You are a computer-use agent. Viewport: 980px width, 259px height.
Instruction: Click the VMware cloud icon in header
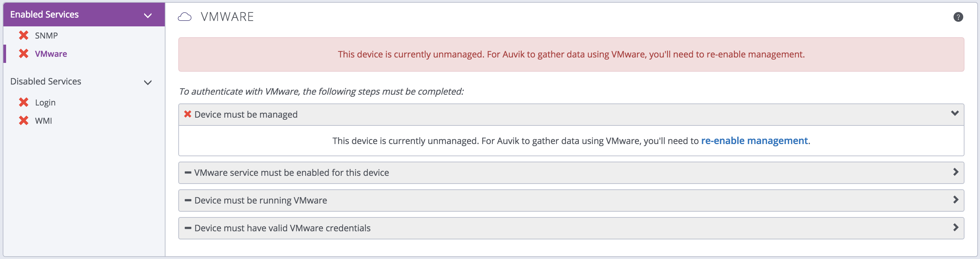click(185, 17)
